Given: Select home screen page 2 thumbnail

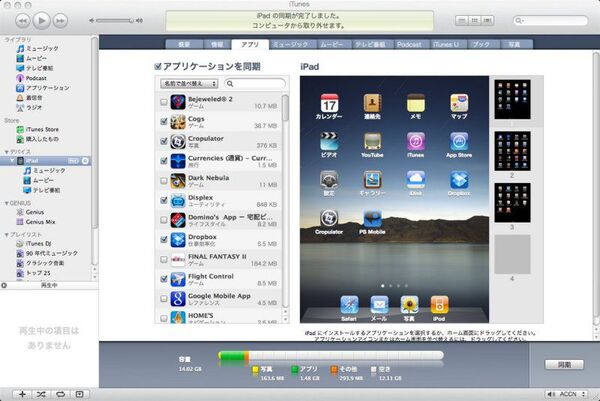Looking at the screenshot, I should pyautogui.click(x=512, y=151).
